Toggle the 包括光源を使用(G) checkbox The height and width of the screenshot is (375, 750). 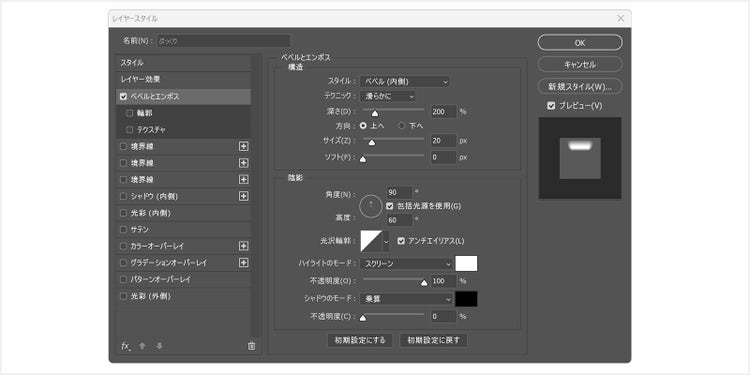click(389, 206)
